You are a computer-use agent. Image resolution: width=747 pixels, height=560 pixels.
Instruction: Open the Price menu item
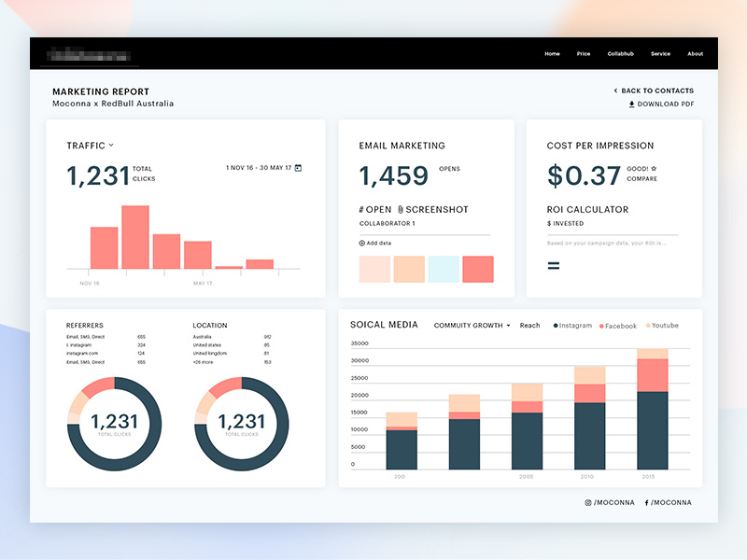(583, 54)
